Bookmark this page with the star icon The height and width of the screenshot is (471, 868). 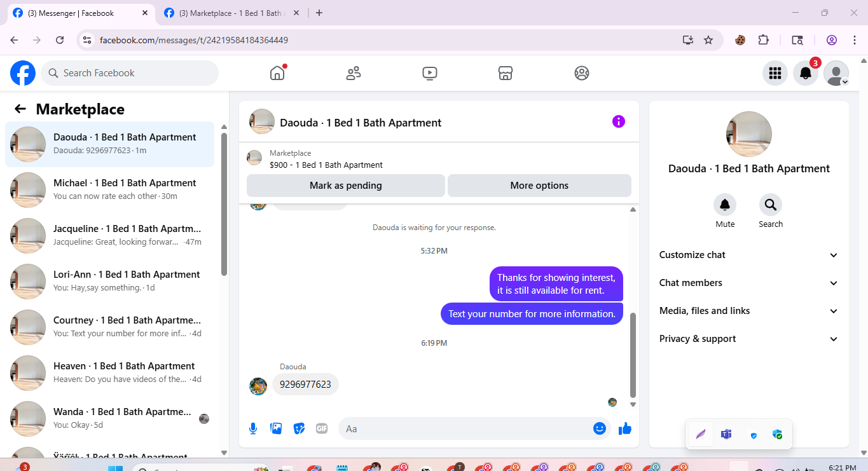coord(708,40)
